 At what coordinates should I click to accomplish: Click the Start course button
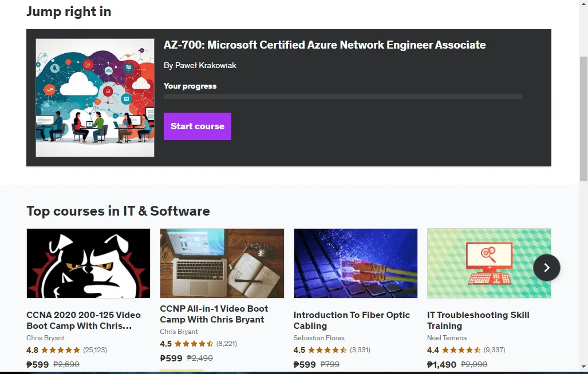[198, 126]
